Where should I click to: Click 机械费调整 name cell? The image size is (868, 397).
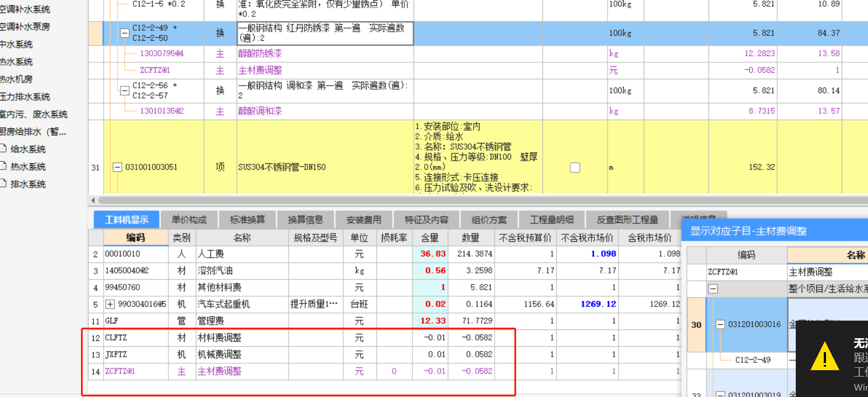242,354
